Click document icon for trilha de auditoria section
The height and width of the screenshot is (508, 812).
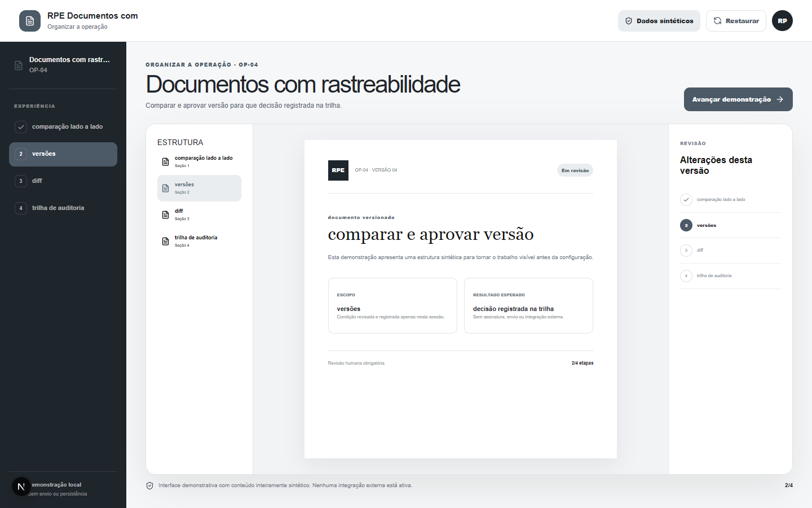pos(165,242)
